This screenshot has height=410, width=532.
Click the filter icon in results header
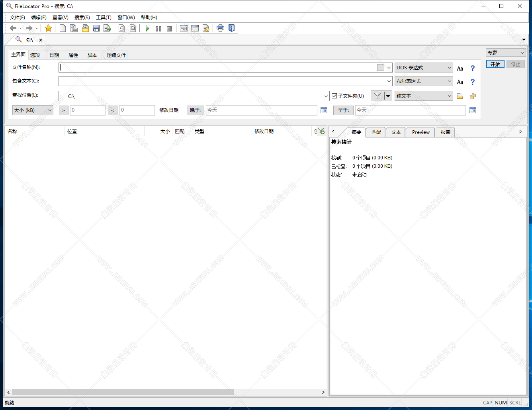tap(321, 131)
